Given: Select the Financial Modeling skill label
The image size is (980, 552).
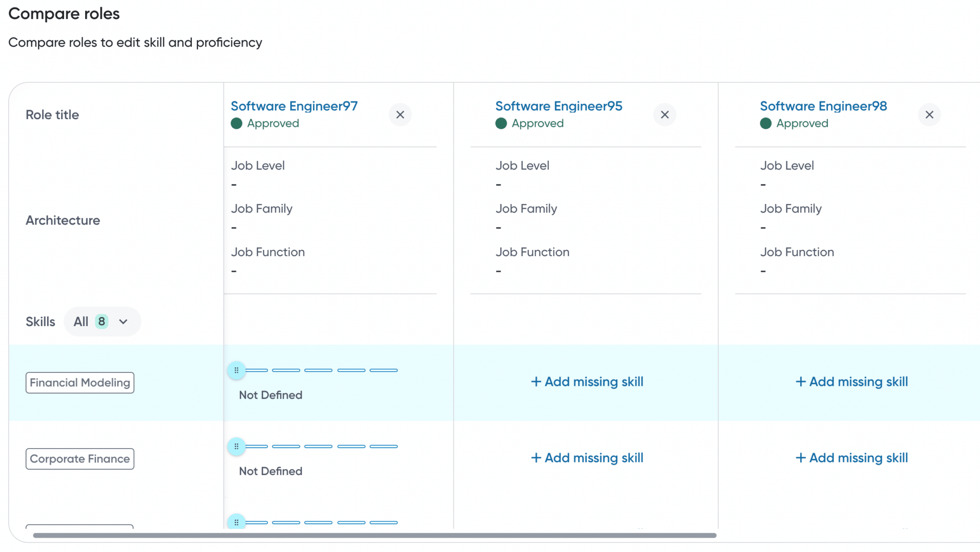Looking at the screenshot, I should point(79,382).
